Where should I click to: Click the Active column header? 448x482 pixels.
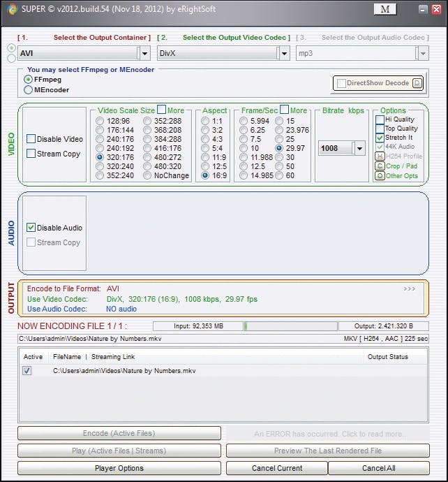[x=33, y=357]
